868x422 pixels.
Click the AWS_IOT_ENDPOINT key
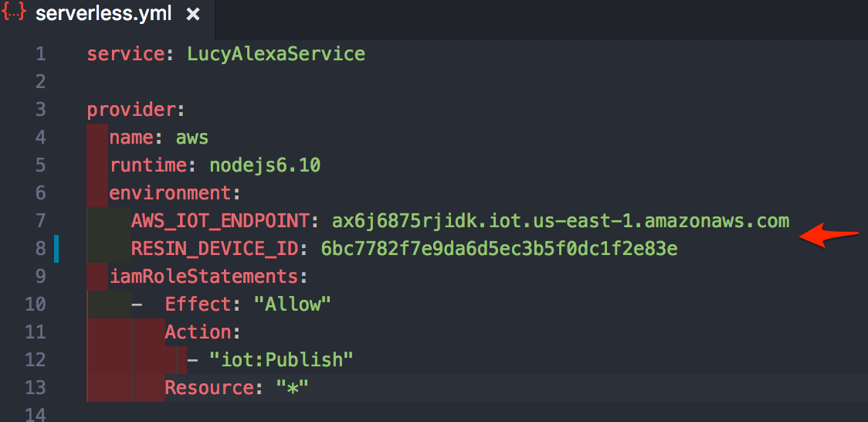click(220, 221)
